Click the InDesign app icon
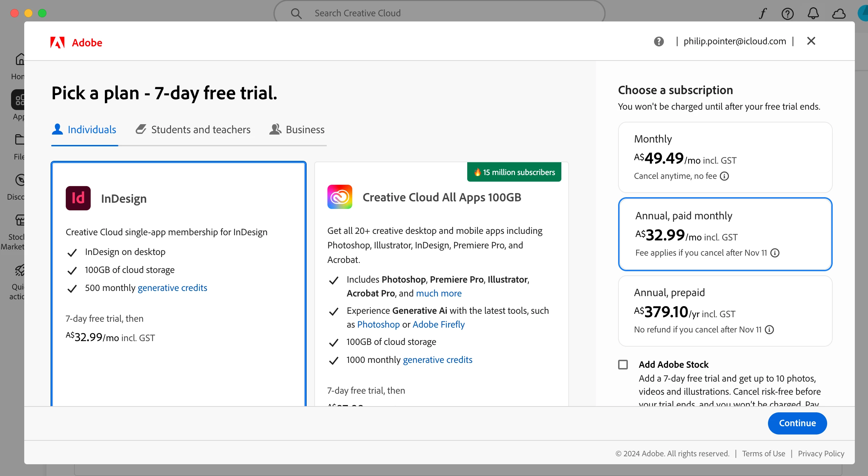The height and width of the screenshot is (476, 868). click(x=78, y=198)
